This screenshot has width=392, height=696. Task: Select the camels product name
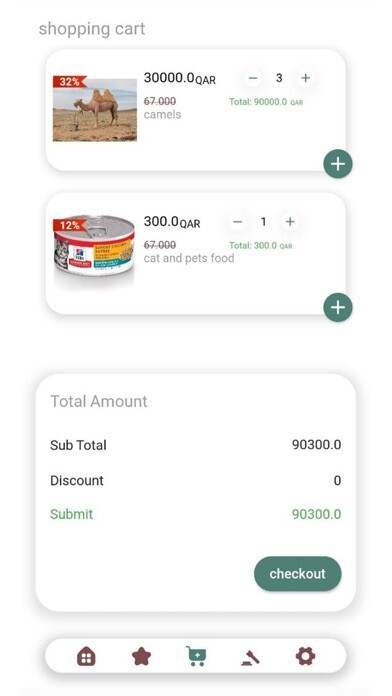coord(162,115)
